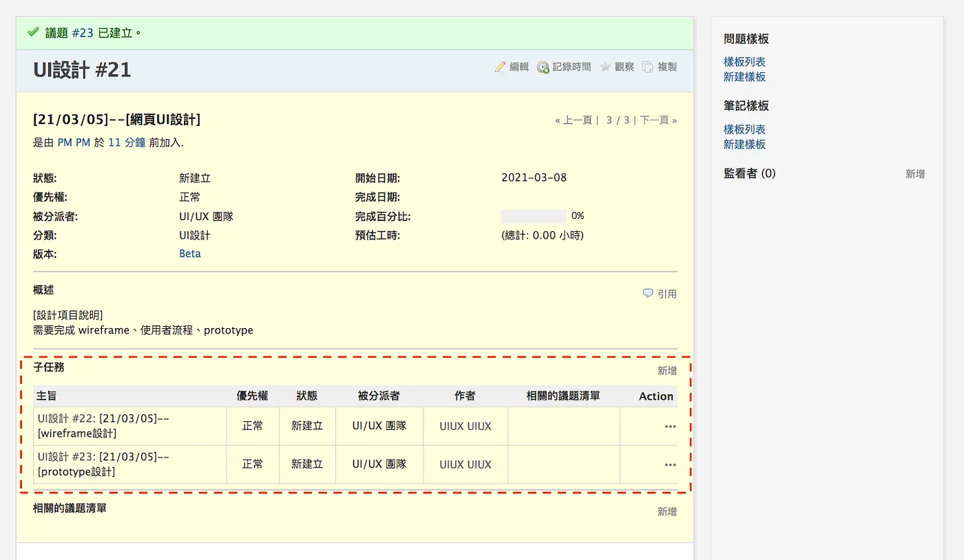Click the 記錄時間 log time label

pyautogui.click(x=572, y=67)
